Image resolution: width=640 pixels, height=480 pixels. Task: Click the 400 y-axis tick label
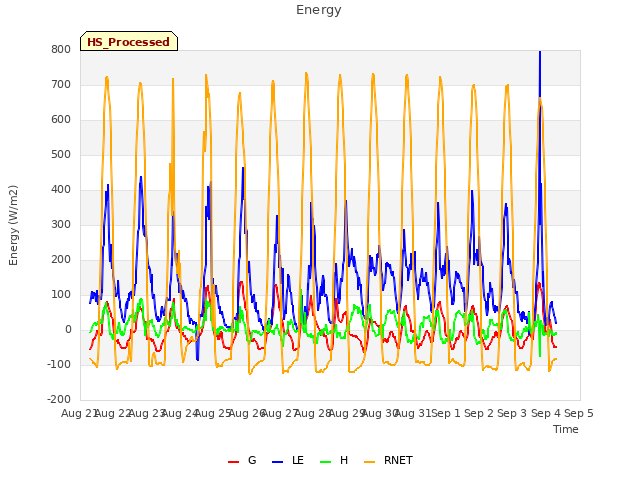(61, 189)
